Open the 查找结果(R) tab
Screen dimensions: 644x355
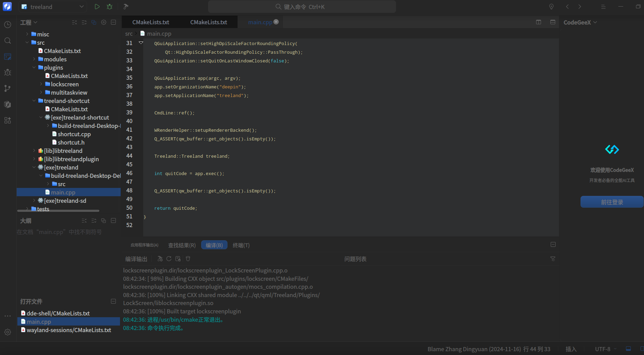182,245
